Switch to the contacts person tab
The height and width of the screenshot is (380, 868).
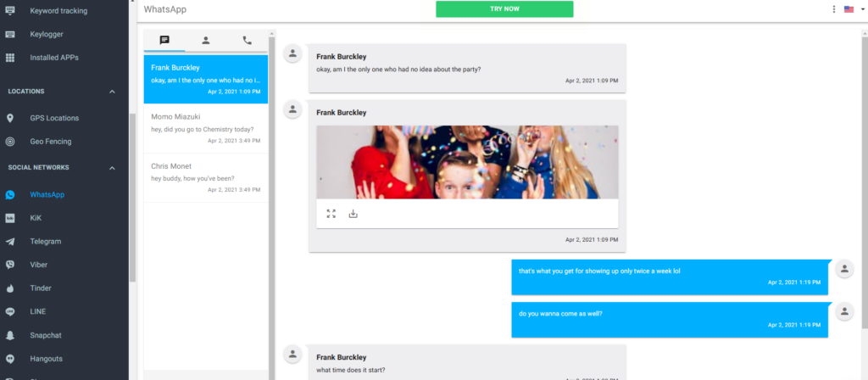point(205,41)
